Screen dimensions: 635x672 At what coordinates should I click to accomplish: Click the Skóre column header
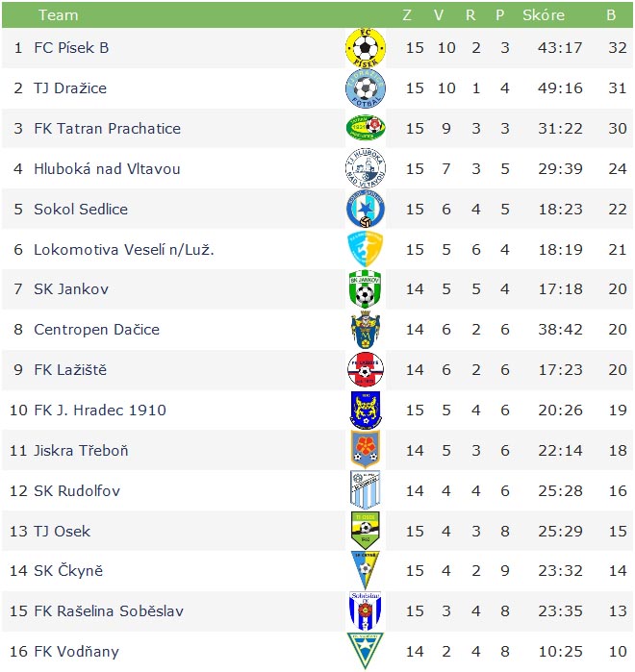(x=544, y=15)
